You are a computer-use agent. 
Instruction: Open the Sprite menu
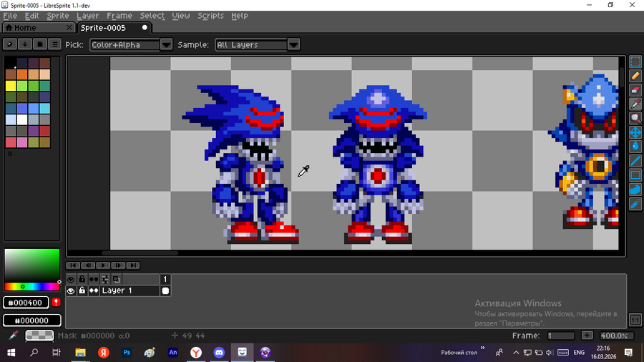click(57, 16)
